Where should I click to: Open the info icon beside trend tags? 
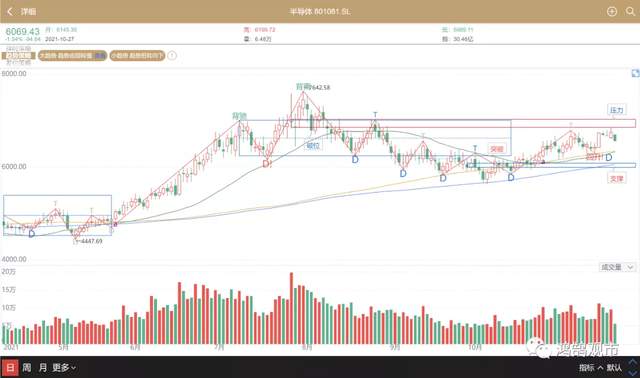(172, 56)
